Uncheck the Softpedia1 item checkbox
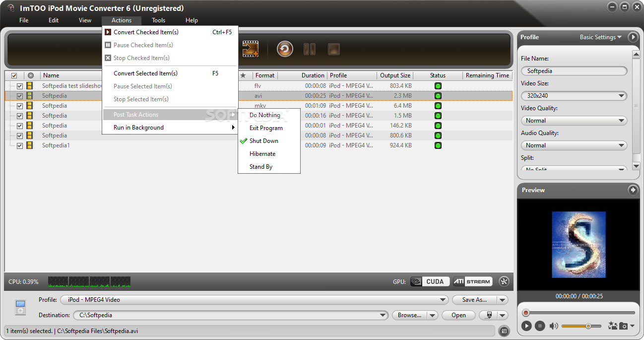The image size is (644, 340). point(20,145)
